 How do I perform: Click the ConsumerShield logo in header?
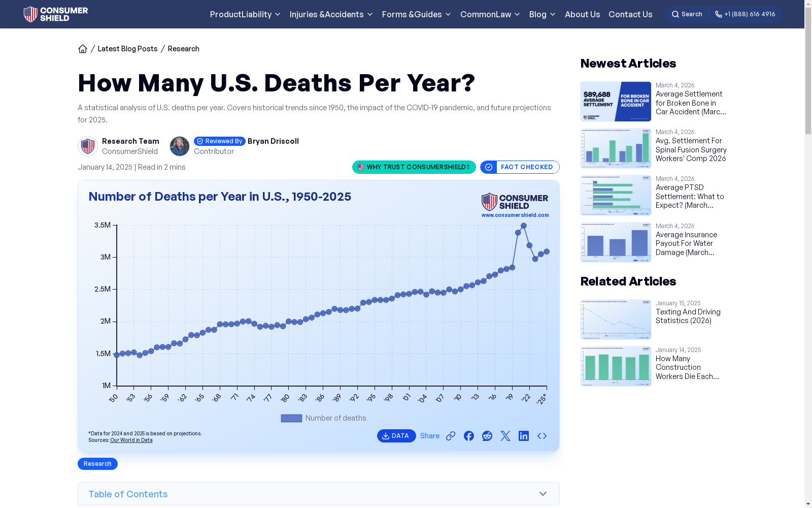coord(56,14)
